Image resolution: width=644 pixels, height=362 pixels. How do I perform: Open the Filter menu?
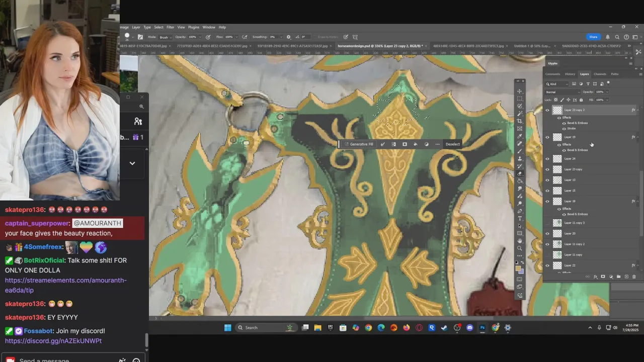click(x=170, y=27)
